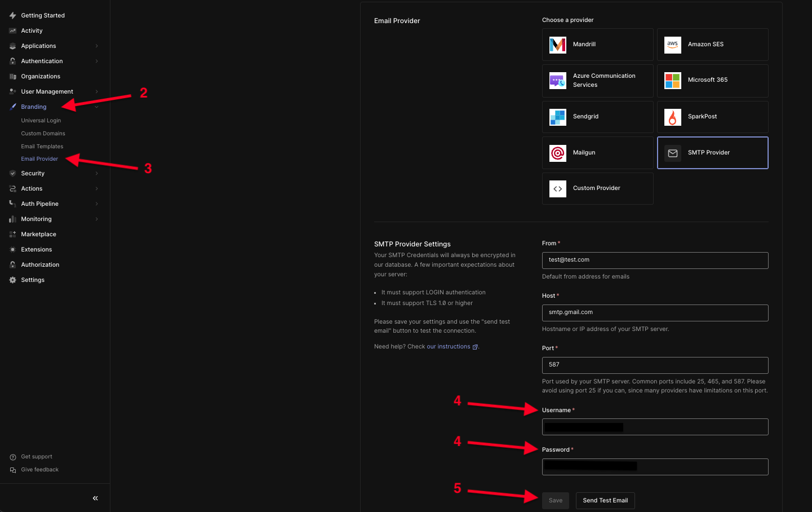This screenshot has width=812, height=512.
Task: Click the Security shield icon
Action: (x=12, y=174)
